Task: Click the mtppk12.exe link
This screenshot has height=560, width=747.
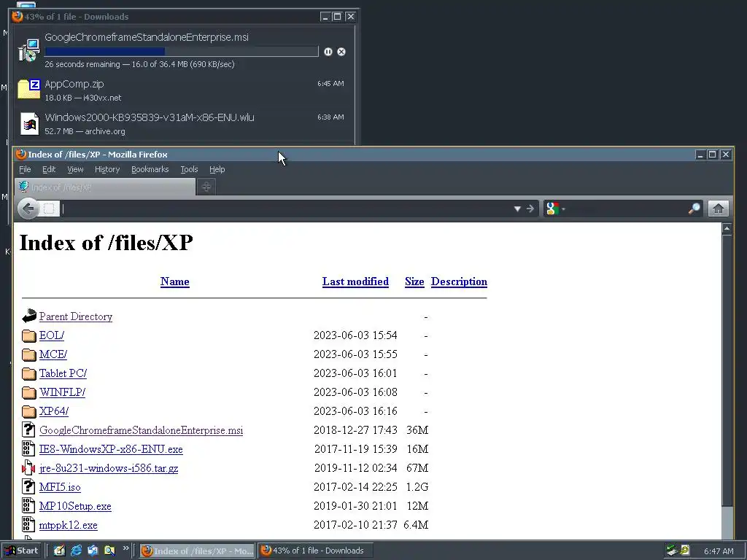Action: click(x=68, y=525)
